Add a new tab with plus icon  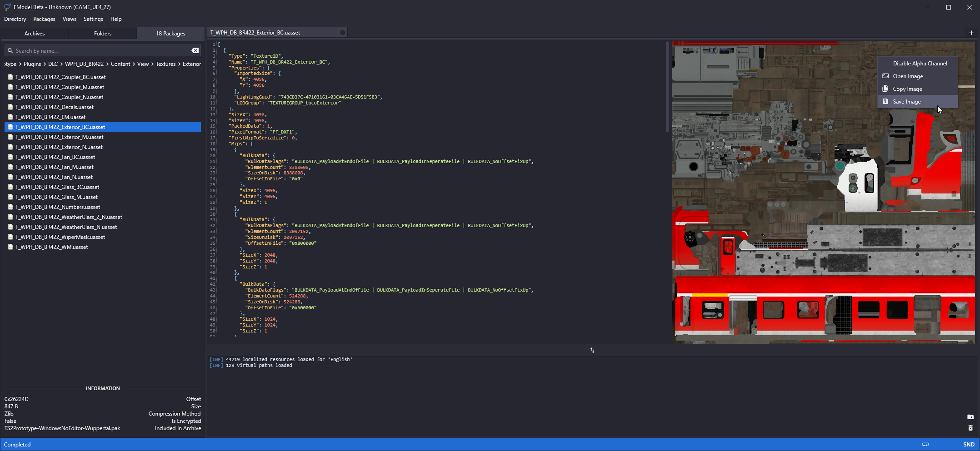click(x=971, y=33)
